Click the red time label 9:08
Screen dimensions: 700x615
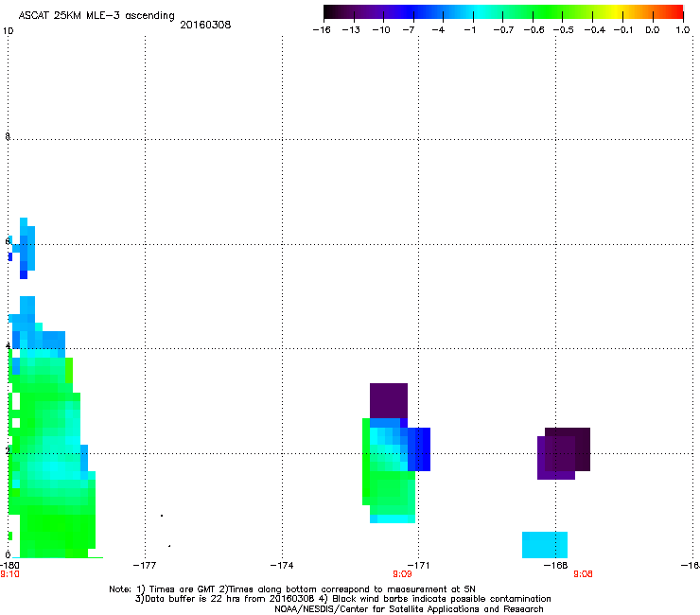583,574
